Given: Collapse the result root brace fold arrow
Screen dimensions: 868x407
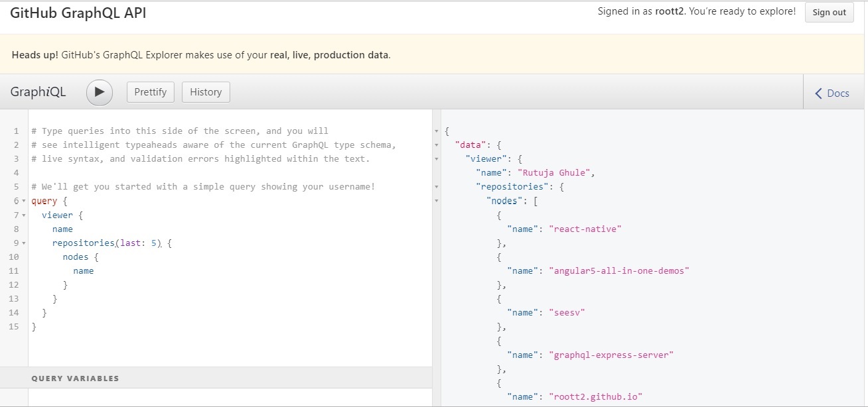Looking at the screenshot, I should coord(436,131).
